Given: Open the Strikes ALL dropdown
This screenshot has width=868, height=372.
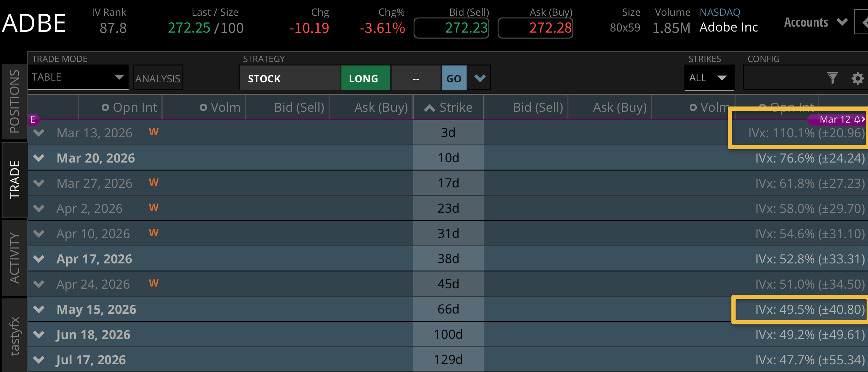Looking at the screenshot, I should pos(709,78).
